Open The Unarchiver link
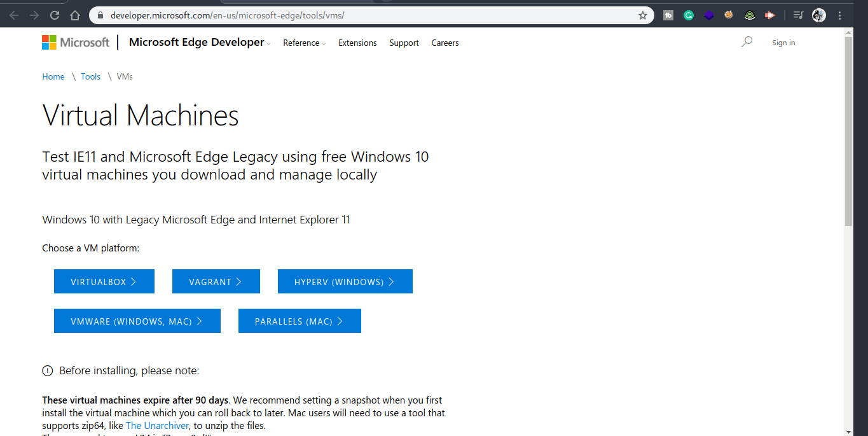Viewport: 868px width, 436px height. [x=157, y=425]
